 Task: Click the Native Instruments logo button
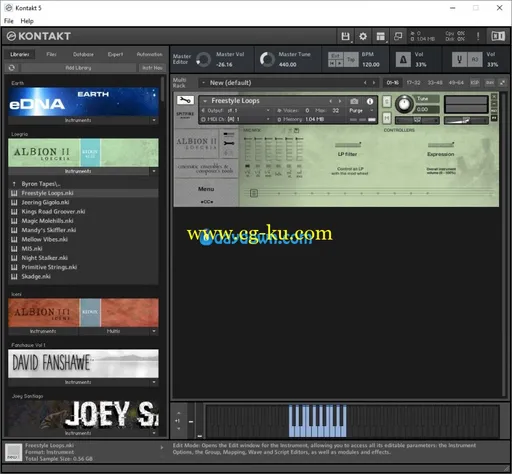point(498,36)
